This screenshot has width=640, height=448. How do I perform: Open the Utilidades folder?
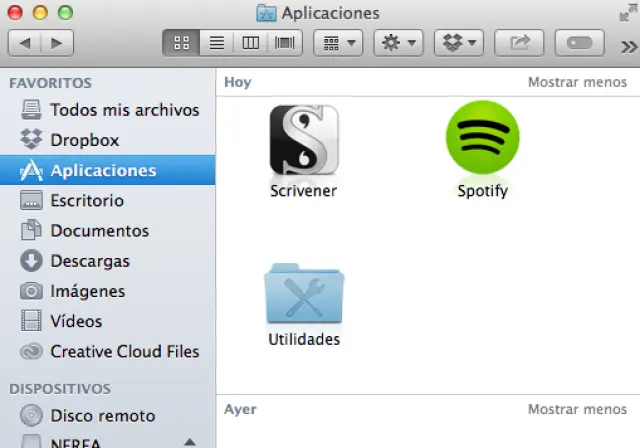point(304,295)
